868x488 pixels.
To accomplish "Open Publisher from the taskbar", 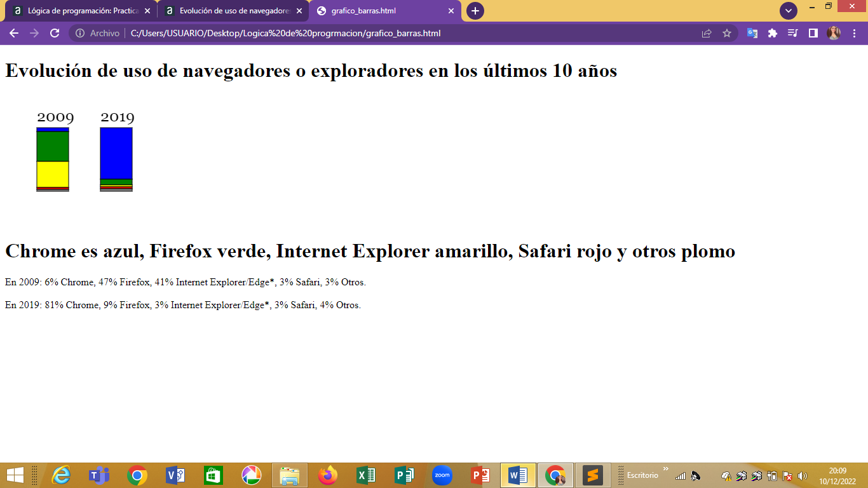I will pyautogui.click(x=404, y=475).
